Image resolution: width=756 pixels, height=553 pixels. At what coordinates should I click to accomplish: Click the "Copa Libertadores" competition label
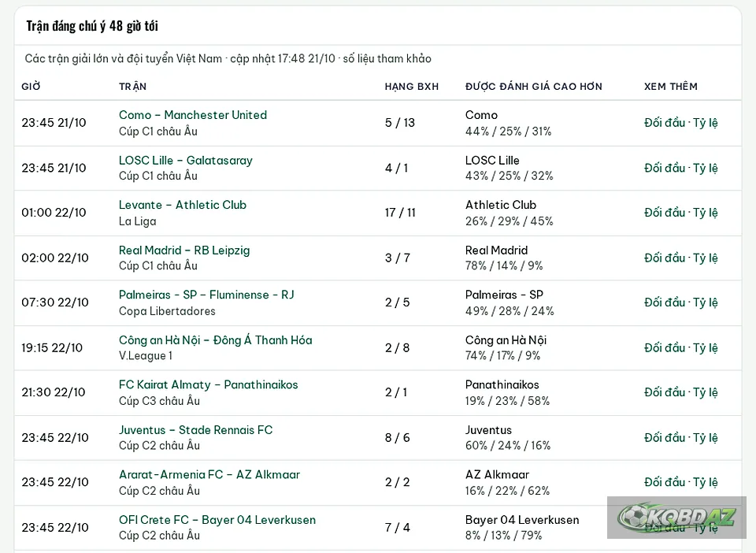tap(167, 311)
